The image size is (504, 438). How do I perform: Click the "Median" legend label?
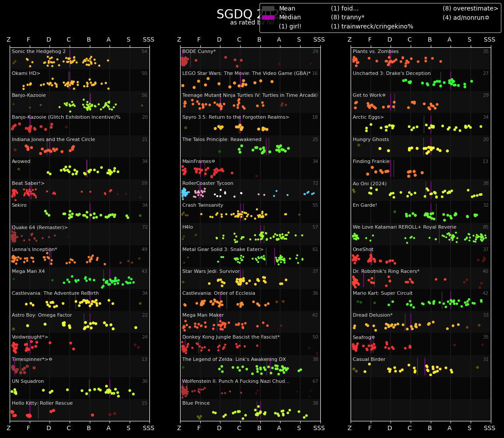[x=290, y=18]
